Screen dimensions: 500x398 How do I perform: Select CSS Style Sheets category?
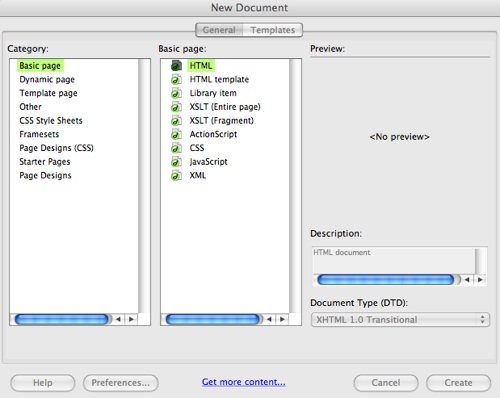click(x=51, y=120)
